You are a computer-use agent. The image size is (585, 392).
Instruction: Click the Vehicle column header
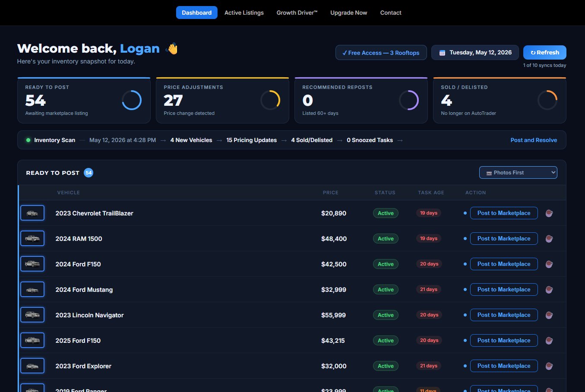pos(69,193)
